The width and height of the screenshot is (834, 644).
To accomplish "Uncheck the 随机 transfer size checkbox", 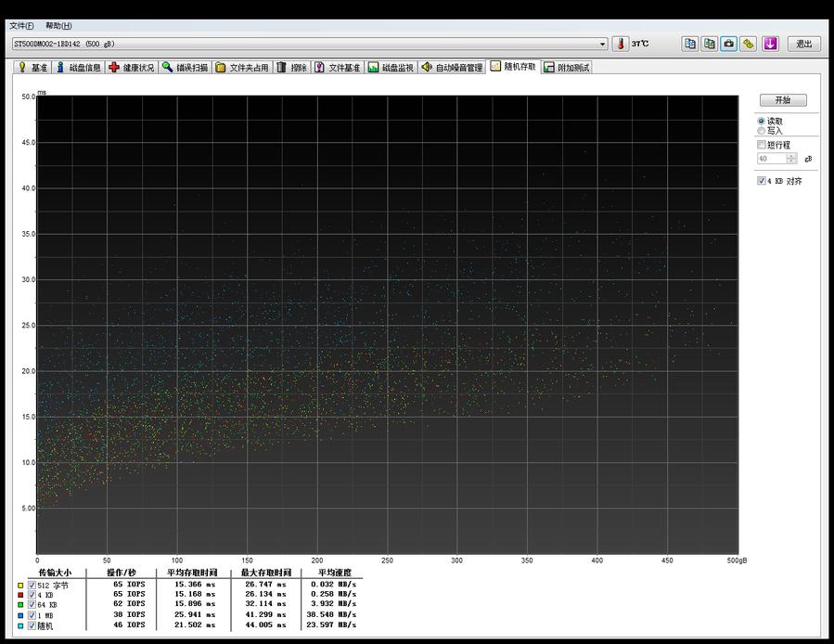I will point(32,625).
